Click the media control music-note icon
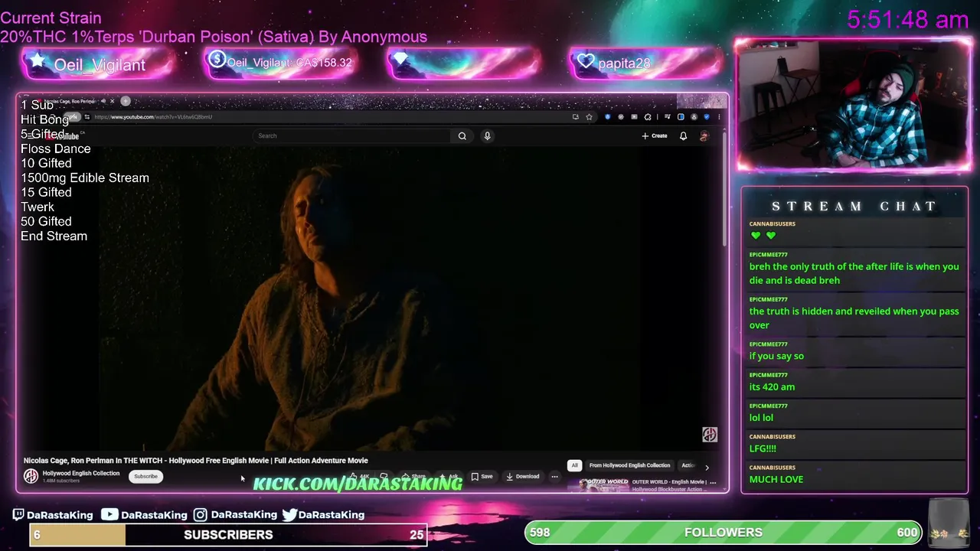 click(668, 116)
